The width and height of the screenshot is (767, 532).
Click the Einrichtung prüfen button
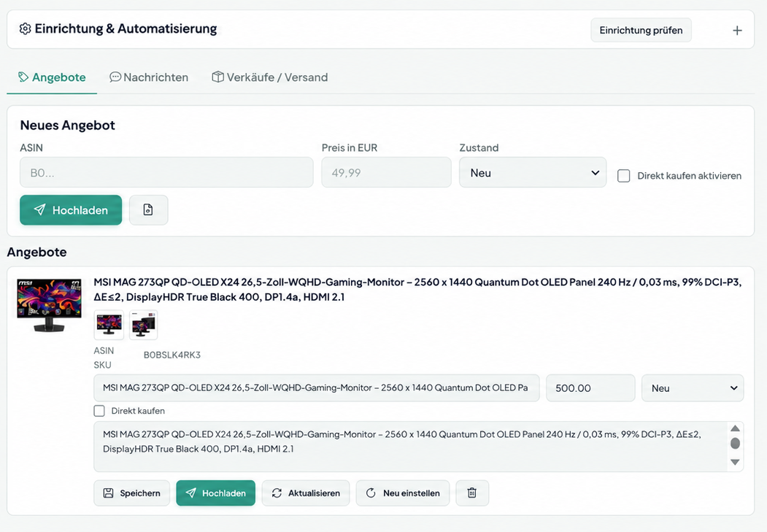click(641, 31)
